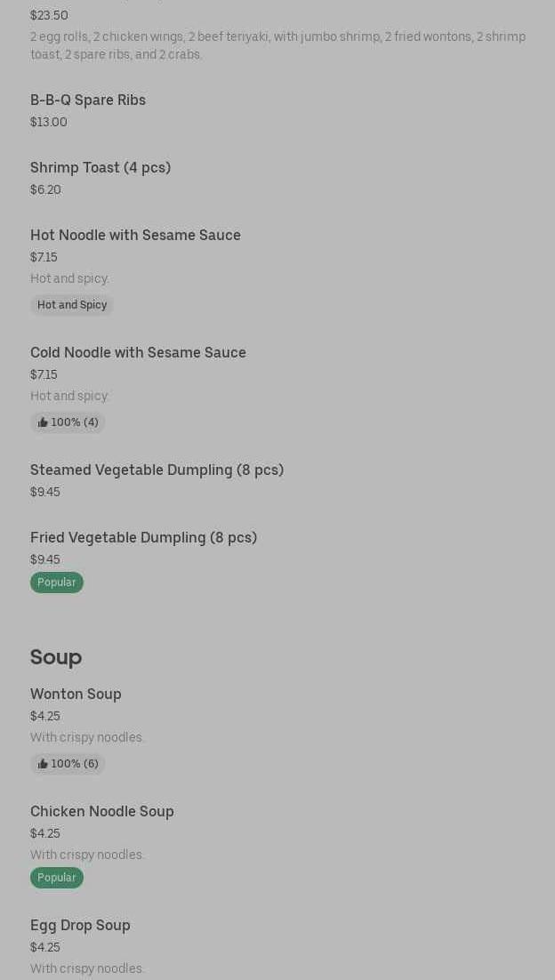Click the Hot and Spicy tag
Viewport: 555px width, 980px height.
click(72, 305)
